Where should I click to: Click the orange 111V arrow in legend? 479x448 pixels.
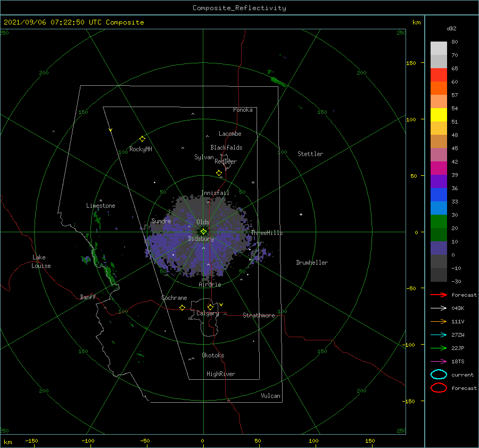[439, 321]
